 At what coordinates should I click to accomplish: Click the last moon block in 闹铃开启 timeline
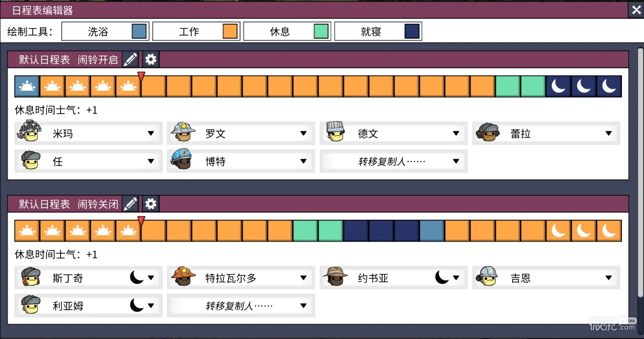(x=609, y=86)
